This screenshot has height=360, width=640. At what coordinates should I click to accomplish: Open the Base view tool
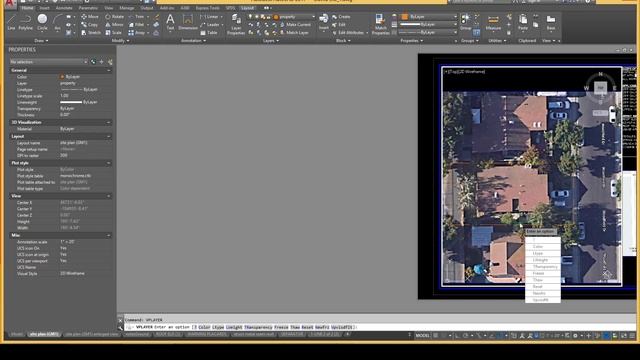551,22
